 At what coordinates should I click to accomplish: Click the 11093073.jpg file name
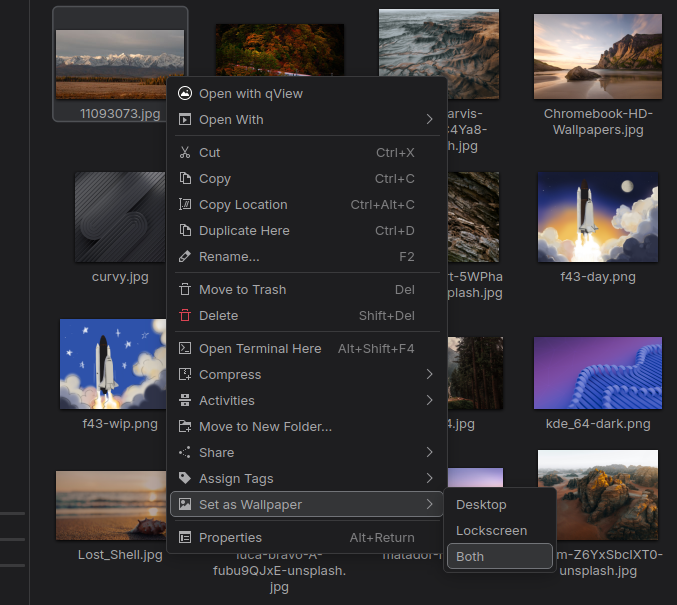[x=120, y=114]
